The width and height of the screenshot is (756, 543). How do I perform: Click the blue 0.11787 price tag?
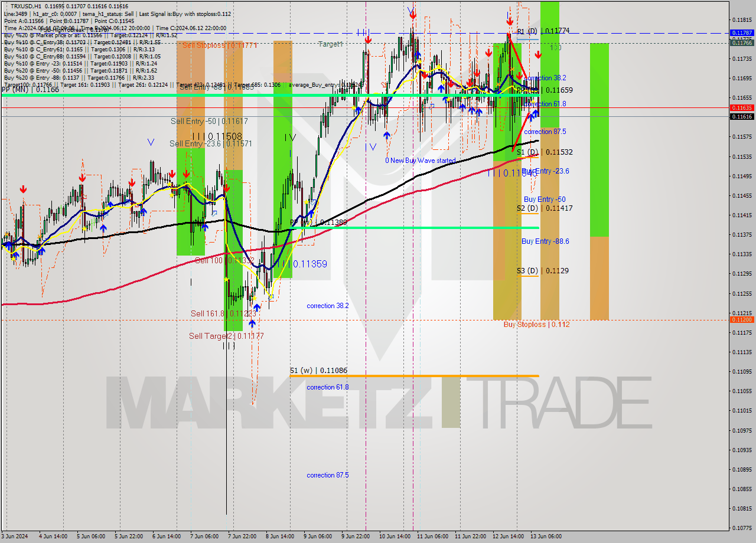[742, 33]
